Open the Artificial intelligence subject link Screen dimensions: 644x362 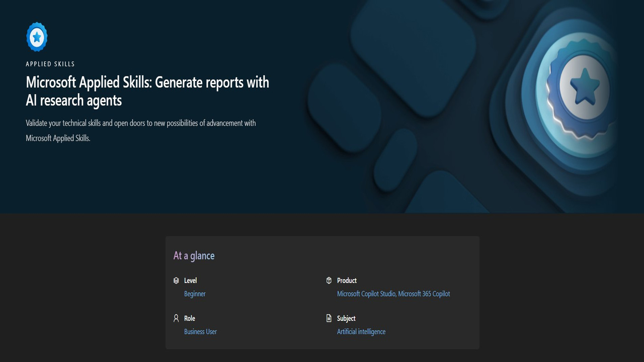361,331
